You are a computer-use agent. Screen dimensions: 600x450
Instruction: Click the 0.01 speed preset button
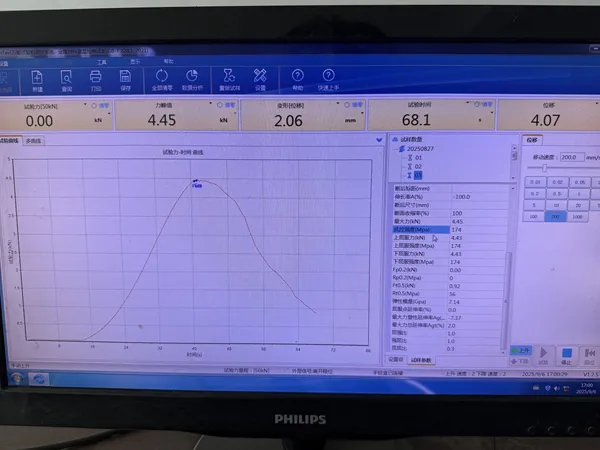coord(535,182)
